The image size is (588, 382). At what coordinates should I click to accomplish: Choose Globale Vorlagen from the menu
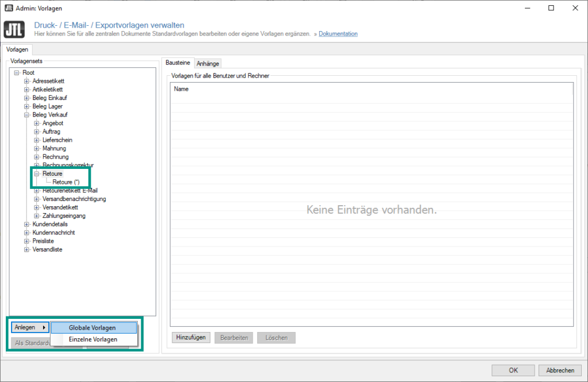92,327
